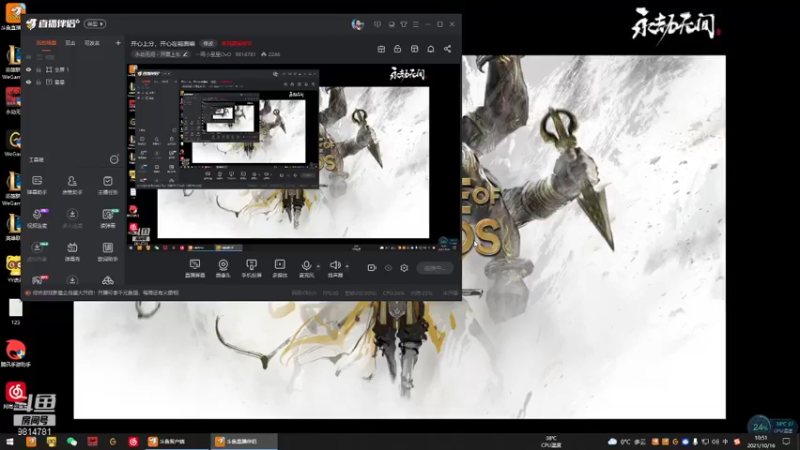The image size is (800, 450).
Task: Click the scrolling announcement text at bottom
Action: click(106, 293)
